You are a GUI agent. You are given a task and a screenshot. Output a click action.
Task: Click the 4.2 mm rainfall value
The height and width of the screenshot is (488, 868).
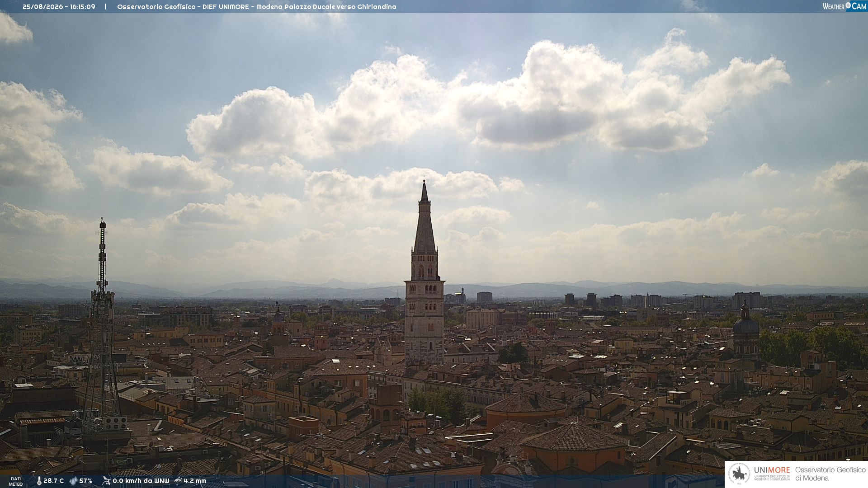coord(195,481)
